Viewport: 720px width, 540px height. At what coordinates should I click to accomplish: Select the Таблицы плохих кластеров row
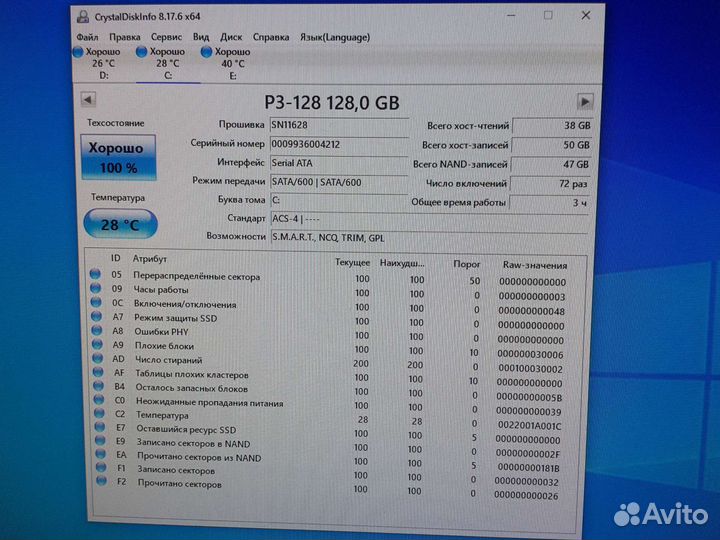pos(328,377)
